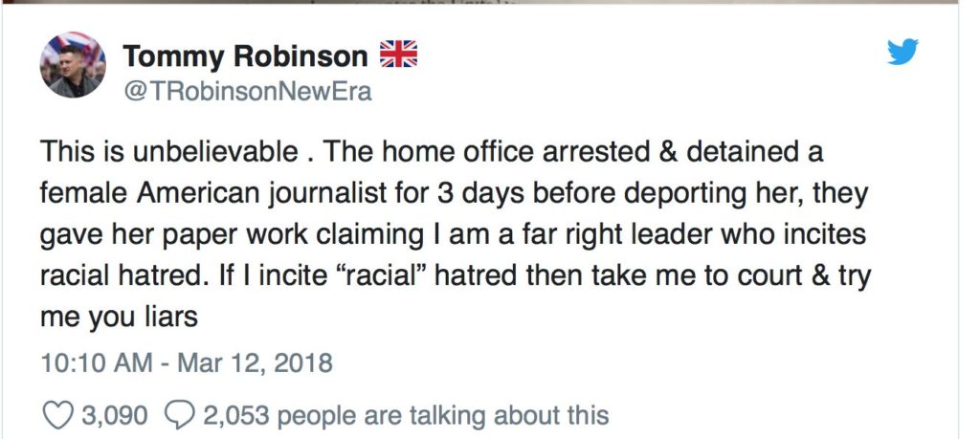Click the 3,090 likes count

click(x=115, y=415)
